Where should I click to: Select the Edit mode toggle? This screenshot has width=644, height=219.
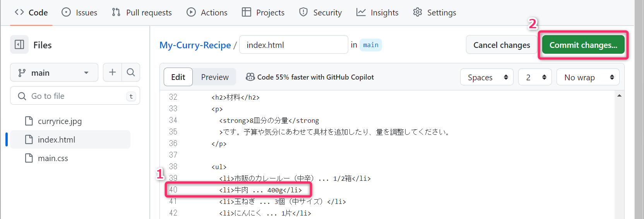pyautogui.click(x=178, y=77)
